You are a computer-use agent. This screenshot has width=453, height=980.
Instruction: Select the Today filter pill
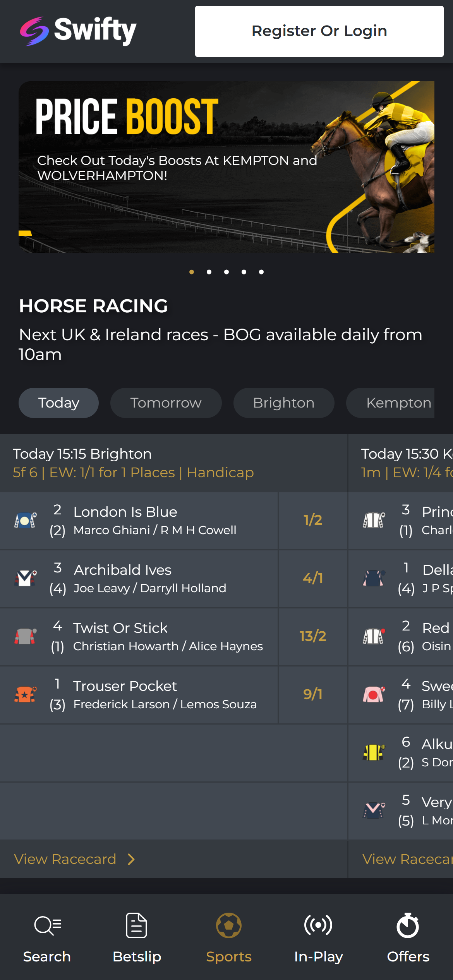(x=58, y=403)
